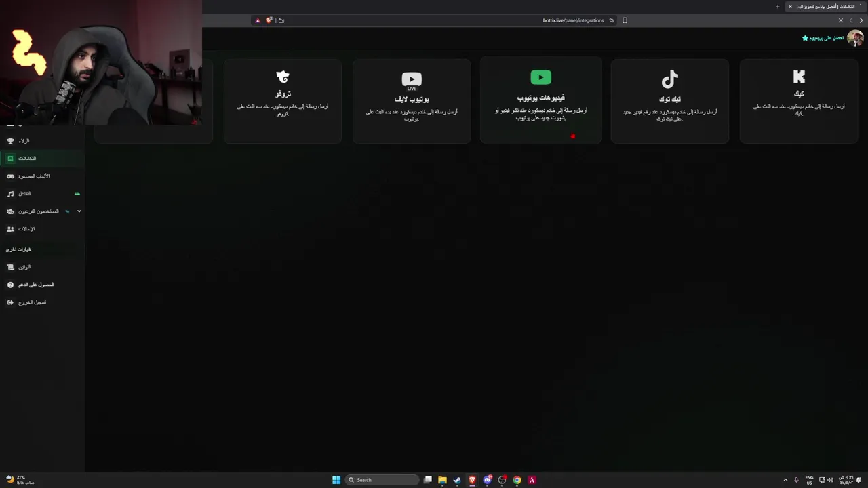Open File Explorer from the taskbar
The width and height of the screenshot is (868, 488).
(442, 480)
